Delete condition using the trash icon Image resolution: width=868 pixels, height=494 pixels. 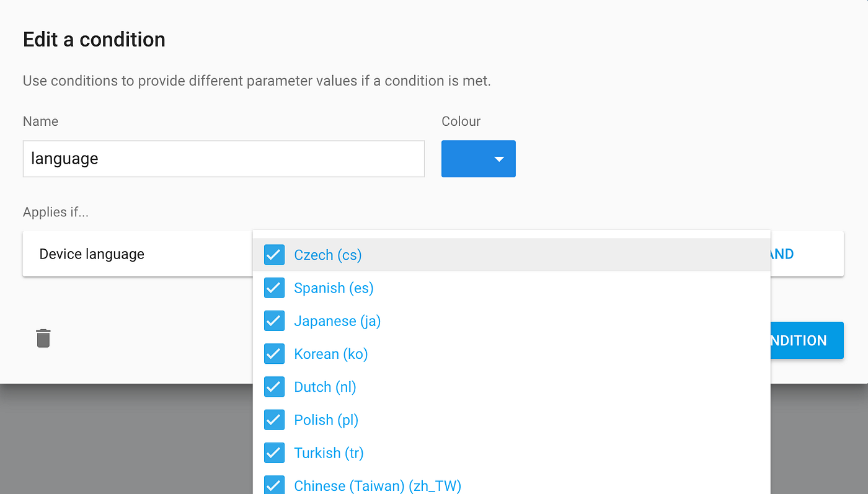click(x=43, y=338)
